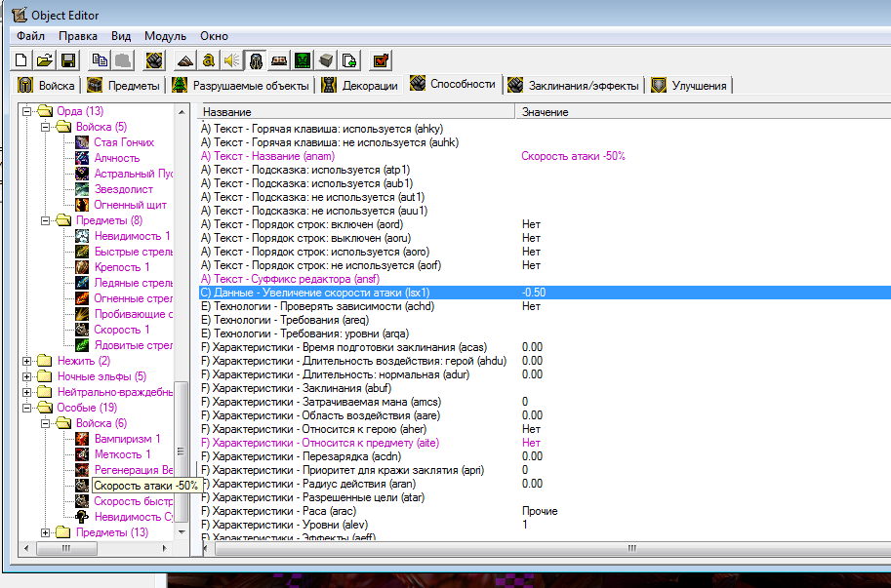Viewport: 891px width, 588px height.
Task: Open the Правка menu
Action: tap(78, 36)
